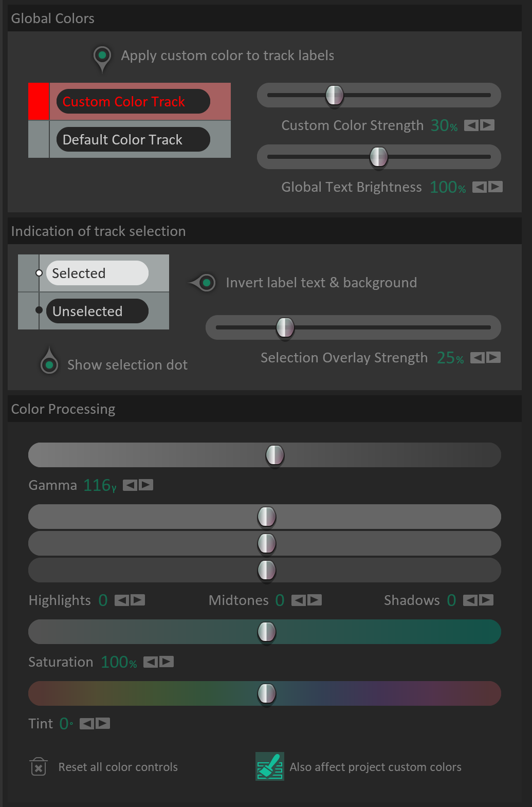This screenshot has width=532, height=807.
Task: Increase Midtones using its right arrow
Action: 314,600
